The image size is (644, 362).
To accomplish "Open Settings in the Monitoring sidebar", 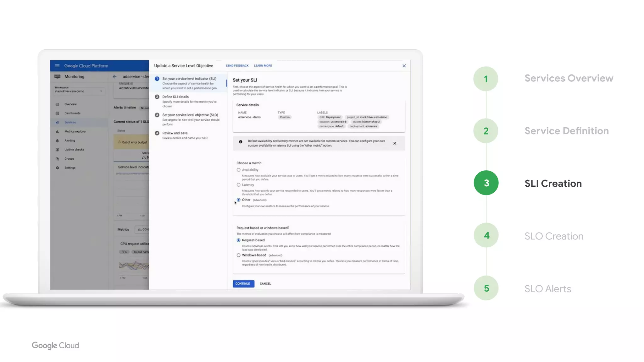I will [x=70, y=168].
